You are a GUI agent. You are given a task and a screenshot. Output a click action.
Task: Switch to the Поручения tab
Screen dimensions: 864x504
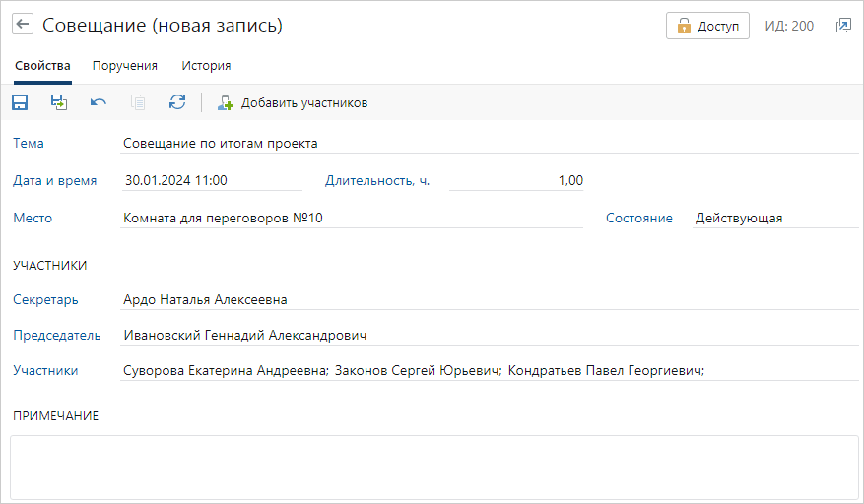click(x=124, y=66)
